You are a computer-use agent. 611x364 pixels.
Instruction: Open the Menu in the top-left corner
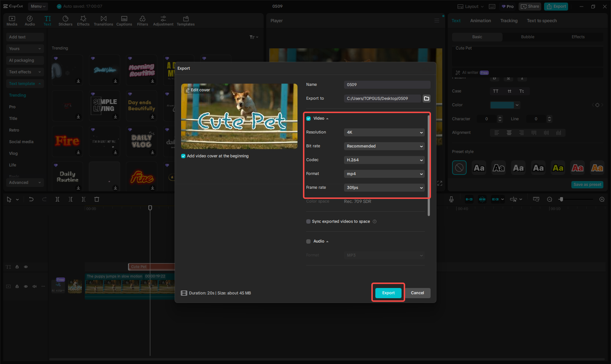(x=38, y=6)
